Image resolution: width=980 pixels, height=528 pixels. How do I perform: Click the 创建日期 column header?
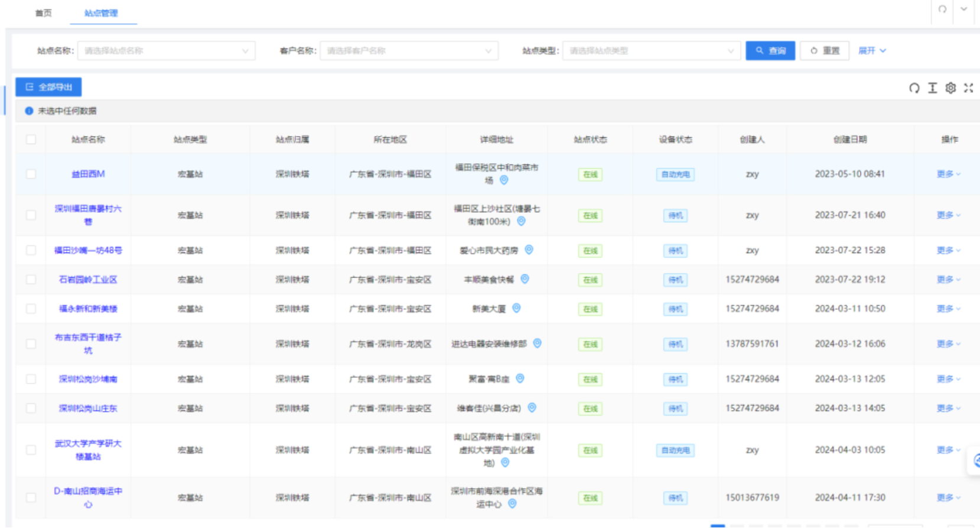pyautogui.click(x=850, y=140)
